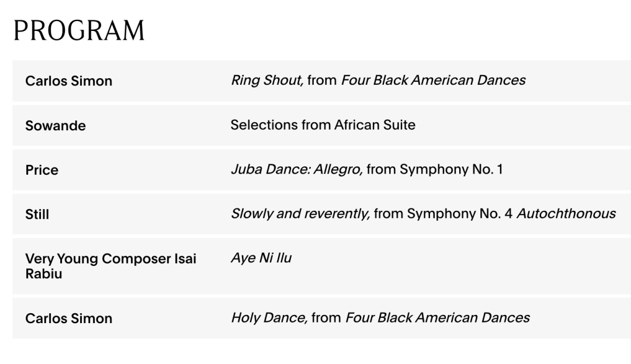
Task: Click the Autochthonous title
Action: tap(566, 214)
